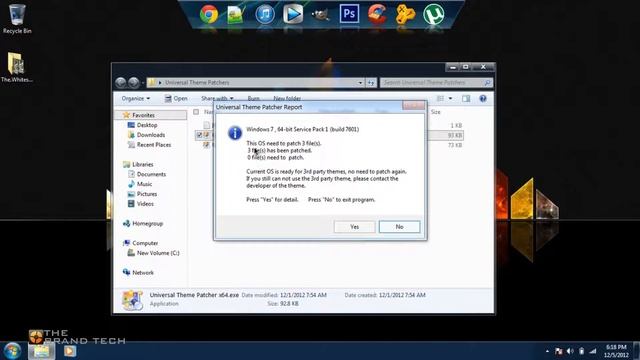The image size is (640, 360).
Task: Click the blue info icon in the report dialog
Action: 235,133
